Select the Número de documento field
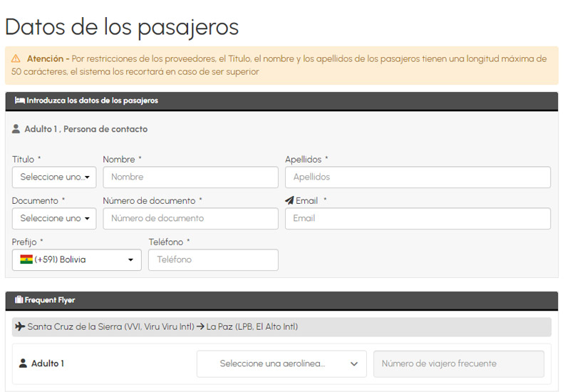Image resolution: width=570 pixels, height=392 pixels. click(190, 219)
